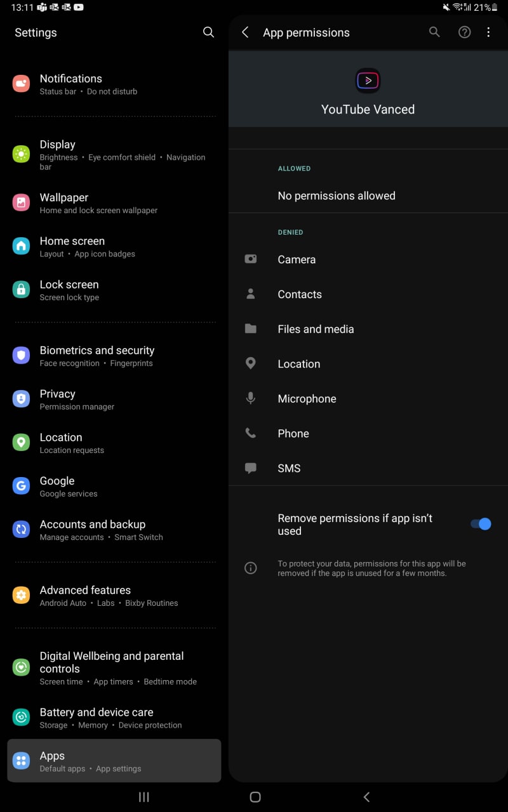
Task: Open Lock screen settings
Action: click(114, 290)
